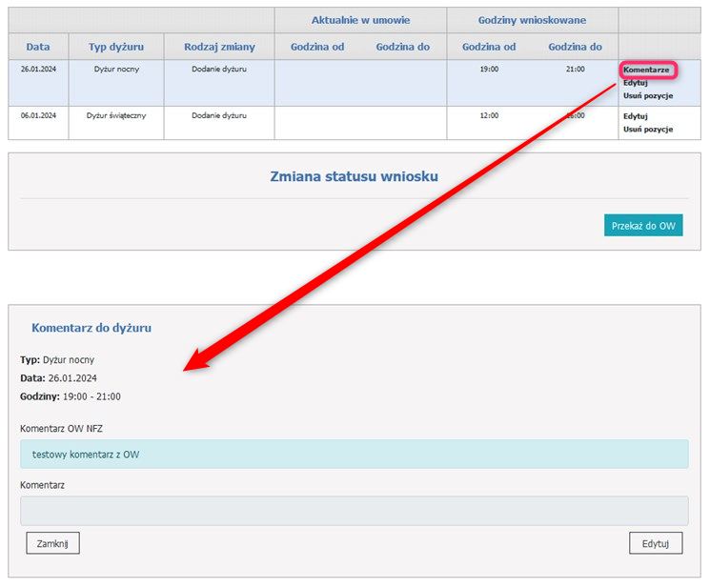Screen dimensions: 710x588
Task: Click Godzina od under Aktualnie w umowie
Action: (317, 47)
